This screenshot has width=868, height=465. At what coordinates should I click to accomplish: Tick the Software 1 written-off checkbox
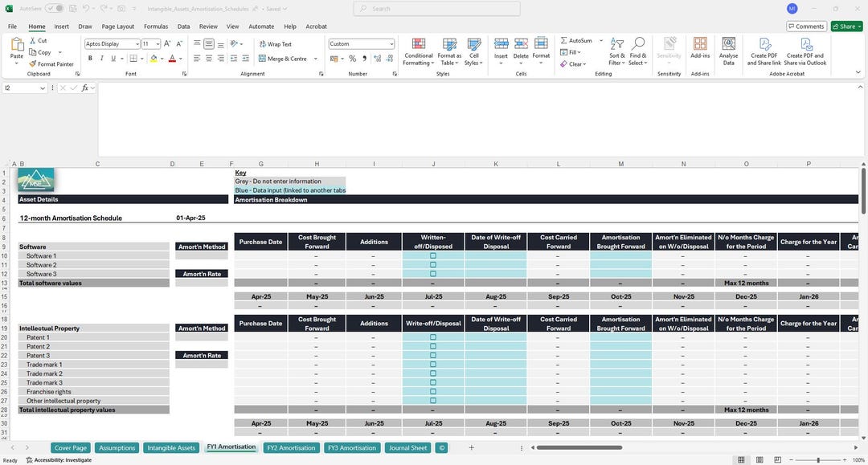(433, 256)
